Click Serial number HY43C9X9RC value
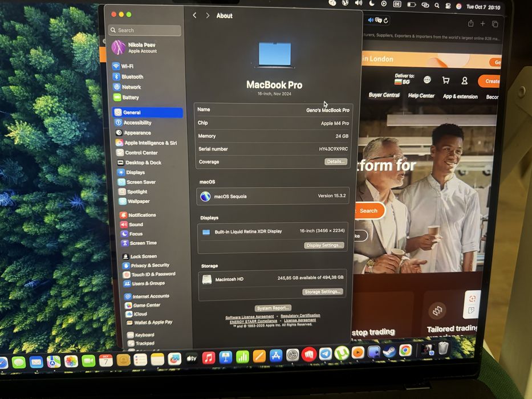This screenshot has height=399, width=532. pos(333,149)
